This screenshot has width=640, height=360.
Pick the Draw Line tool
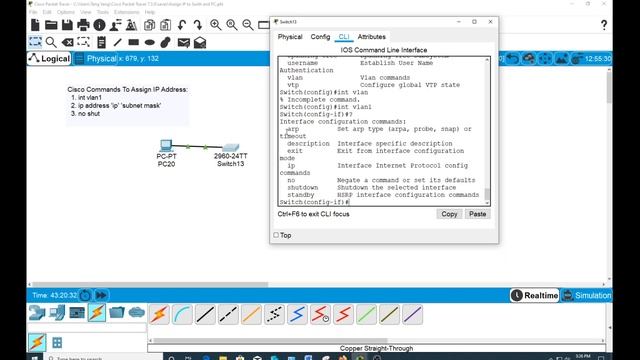coord(118,42)
